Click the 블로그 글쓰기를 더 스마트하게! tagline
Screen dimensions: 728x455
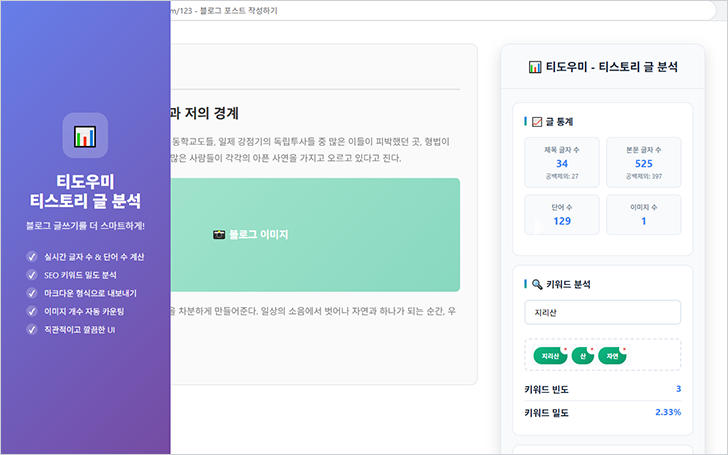(85, 226)
